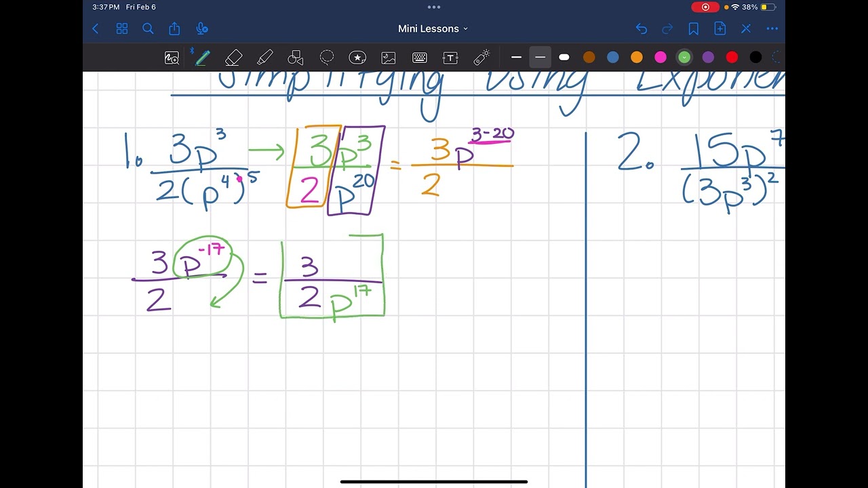Select the Pen tool
The width and height of the screenshot is (868, 488).
[x=201, y=58]
